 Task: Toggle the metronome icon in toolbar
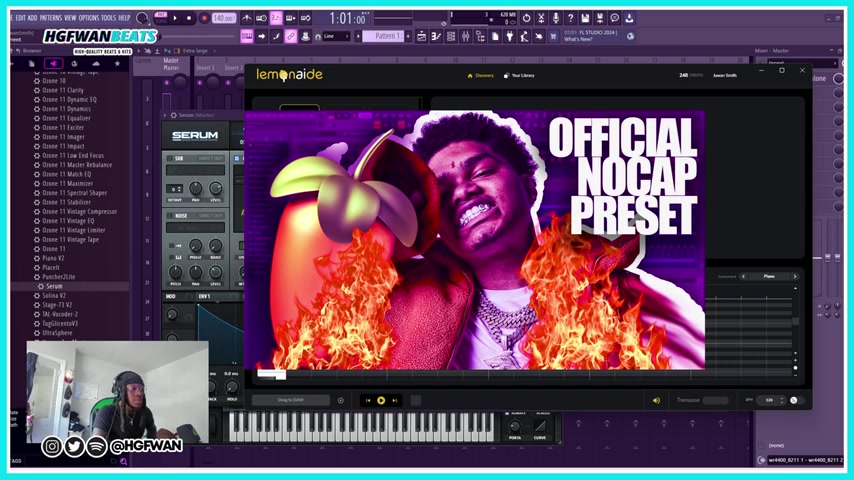tap(247, 18)
